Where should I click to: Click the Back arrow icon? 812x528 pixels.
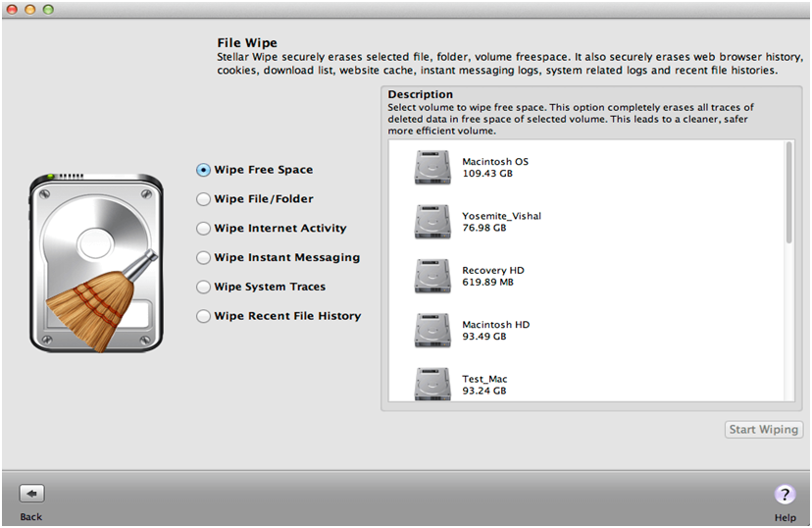point(31,494)
